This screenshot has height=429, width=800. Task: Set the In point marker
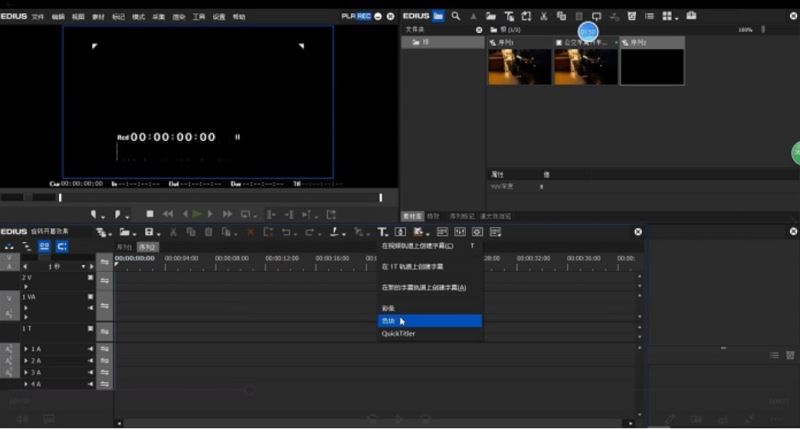tap(95, 215)
